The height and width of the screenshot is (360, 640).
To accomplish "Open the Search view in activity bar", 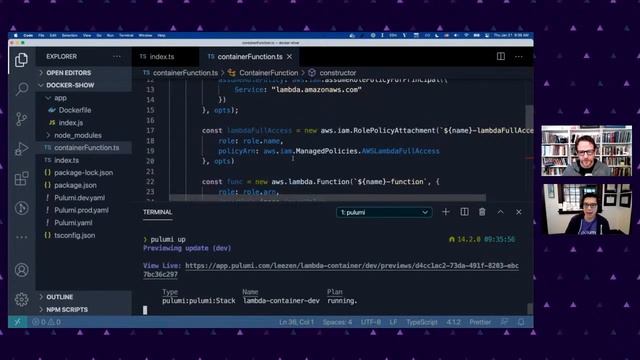I will [x=22, y=89].
